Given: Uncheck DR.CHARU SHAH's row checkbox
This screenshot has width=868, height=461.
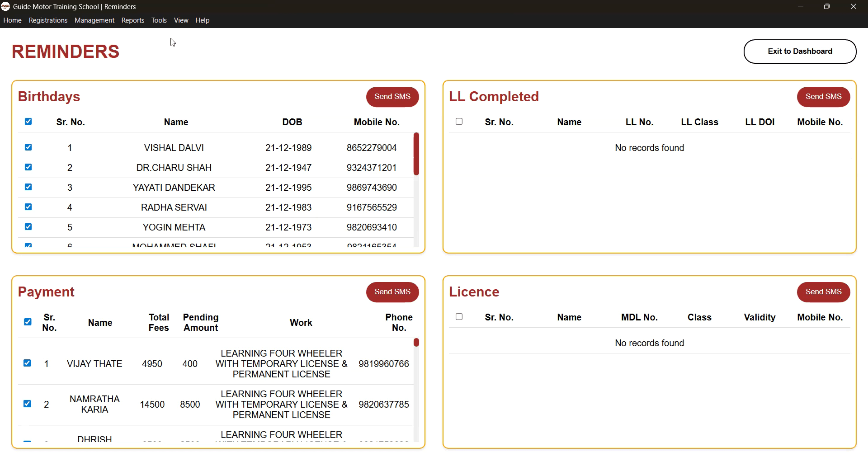Looking at the screenshot, I should coord(28,167).
